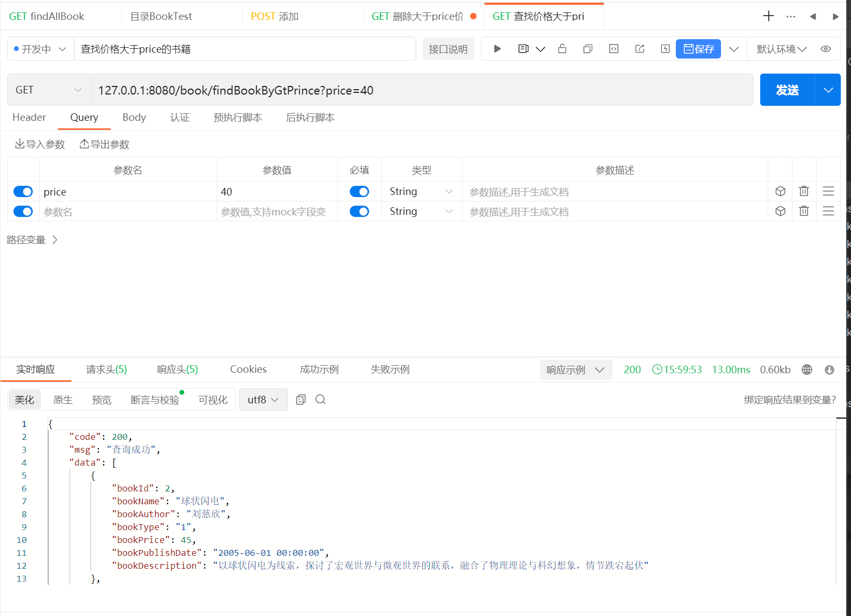This screenshot has width=851, height=616.
Task: Open the 响应示例 dropdown
Action: point(576,369)
